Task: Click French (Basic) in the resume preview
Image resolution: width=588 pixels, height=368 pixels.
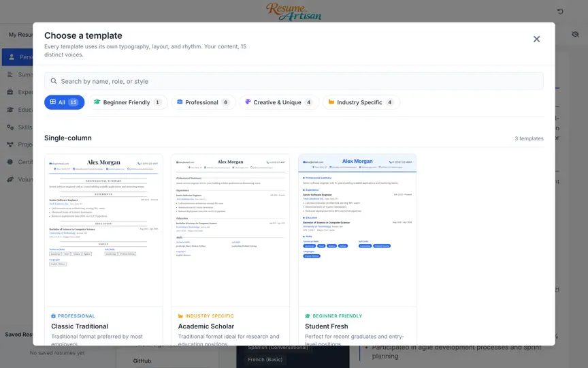Action: tap(265, 359)
